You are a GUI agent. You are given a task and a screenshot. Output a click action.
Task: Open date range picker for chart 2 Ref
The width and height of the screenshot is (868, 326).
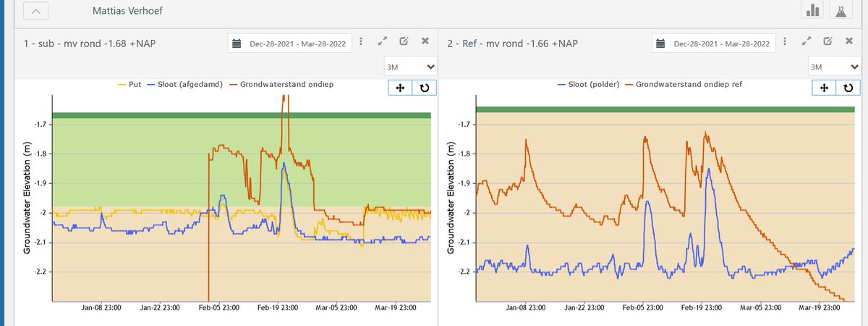click(714, 43)
